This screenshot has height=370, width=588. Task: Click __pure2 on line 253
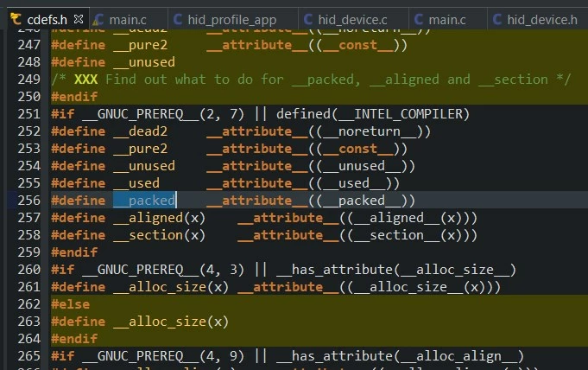coord(140,150)
